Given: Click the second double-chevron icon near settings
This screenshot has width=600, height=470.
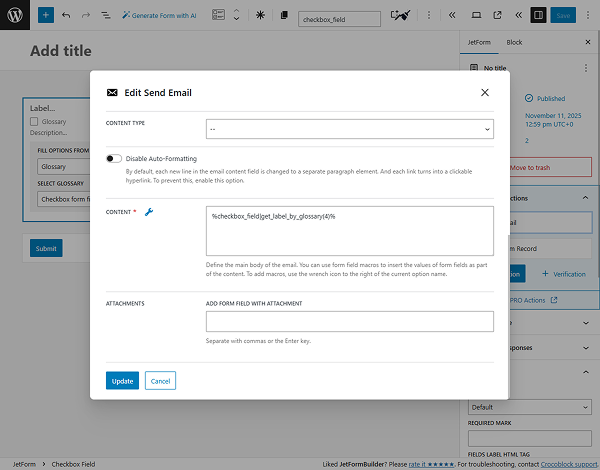Looking at the screenshot, I should click(518, 15).
